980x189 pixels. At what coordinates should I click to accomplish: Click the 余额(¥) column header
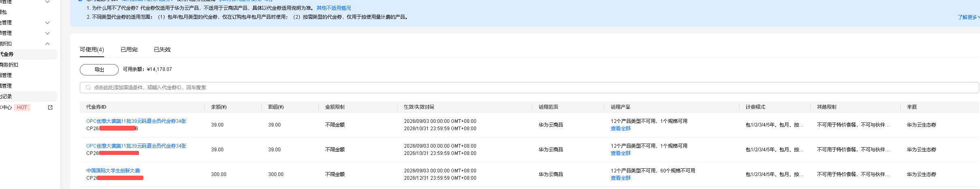coord(219,107)
